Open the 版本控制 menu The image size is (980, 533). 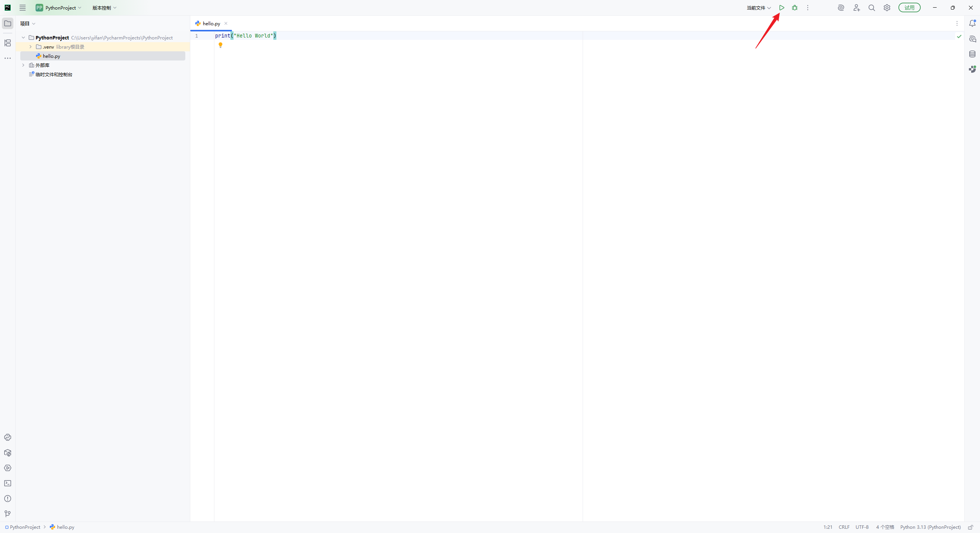[x=104, y=8]
